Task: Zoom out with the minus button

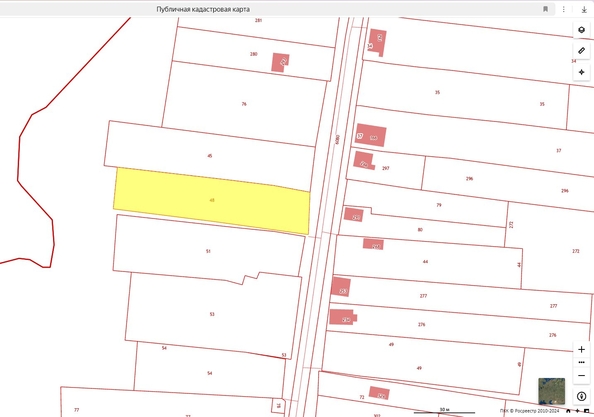Action: pos(581,375)
